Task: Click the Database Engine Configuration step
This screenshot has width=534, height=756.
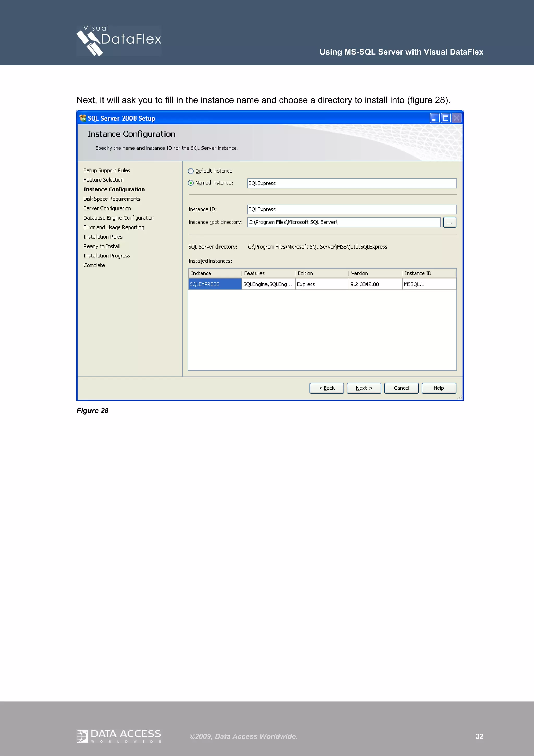Action: point(119,218)
